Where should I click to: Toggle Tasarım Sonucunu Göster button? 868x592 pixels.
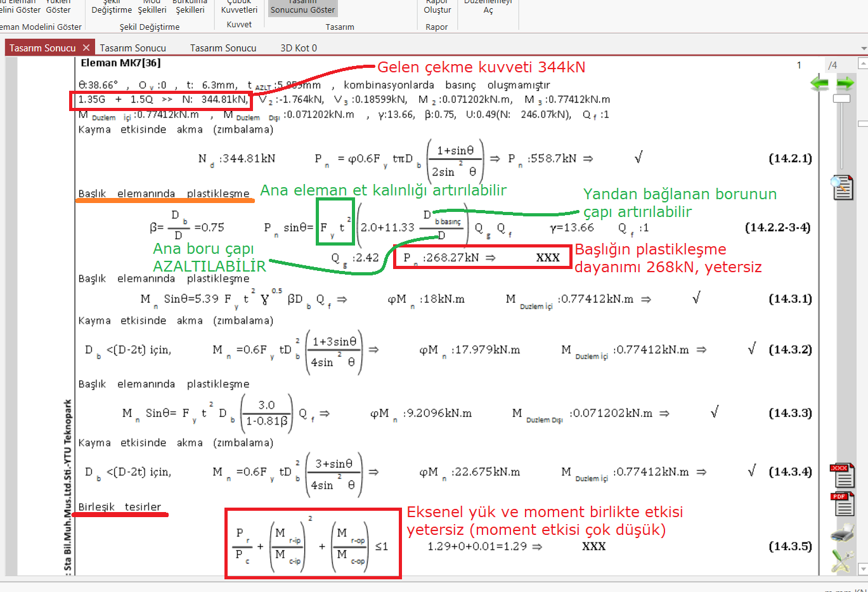tap(302, 8)
